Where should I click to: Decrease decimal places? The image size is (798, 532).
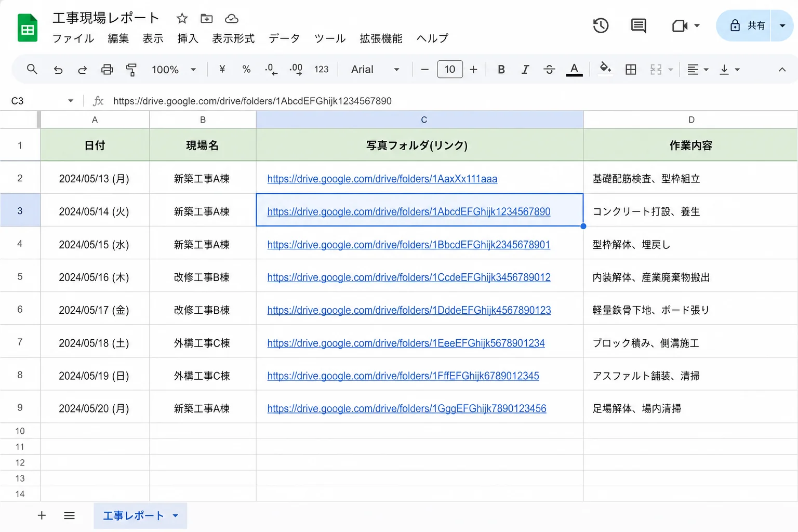(271, 69)
